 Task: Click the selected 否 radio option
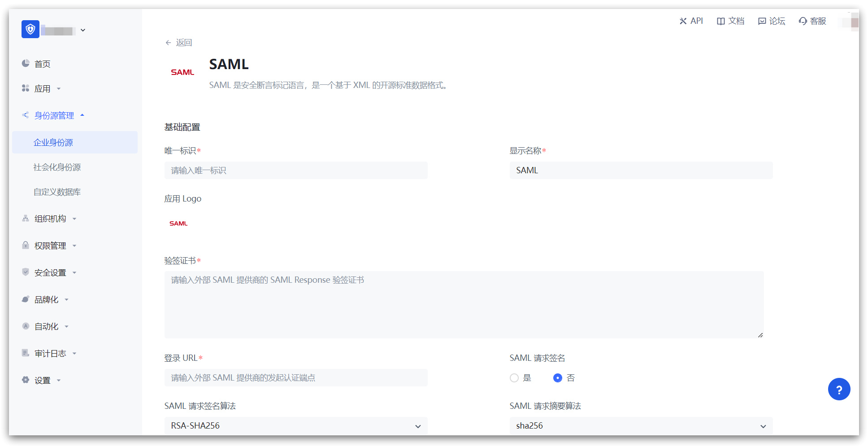coord(557,378)
